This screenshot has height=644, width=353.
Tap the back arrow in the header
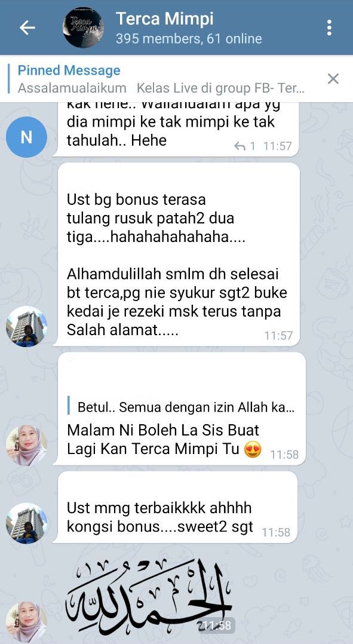coord(27,27)
